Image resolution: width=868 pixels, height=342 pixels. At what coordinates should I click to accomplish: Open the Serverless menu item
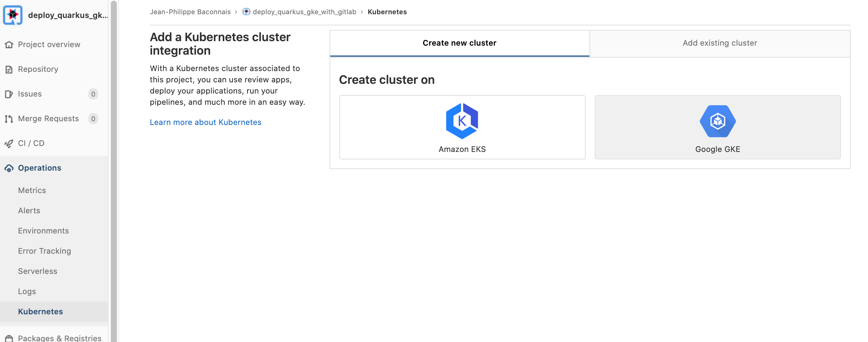[37, 271]
